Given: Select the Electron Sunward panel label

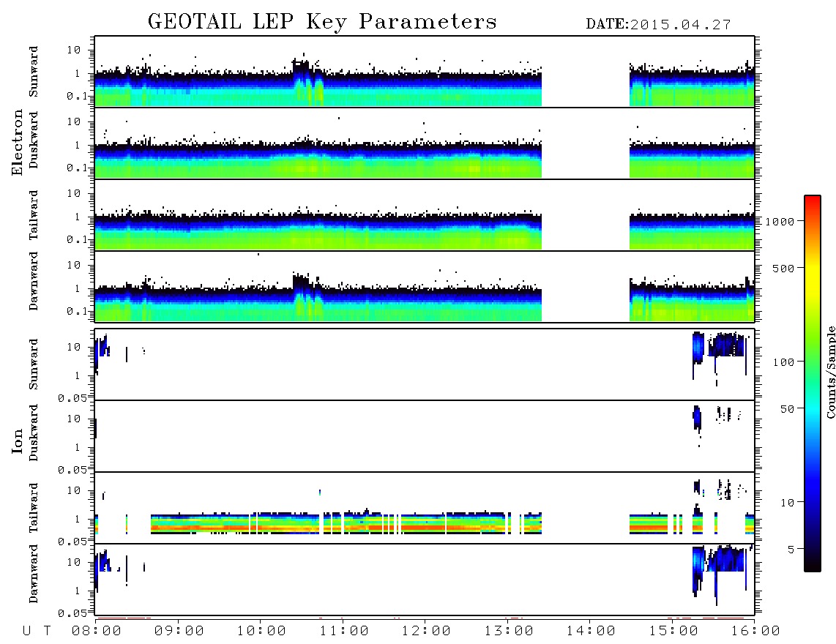Looking at the screenshot, I should click(34, 72).
